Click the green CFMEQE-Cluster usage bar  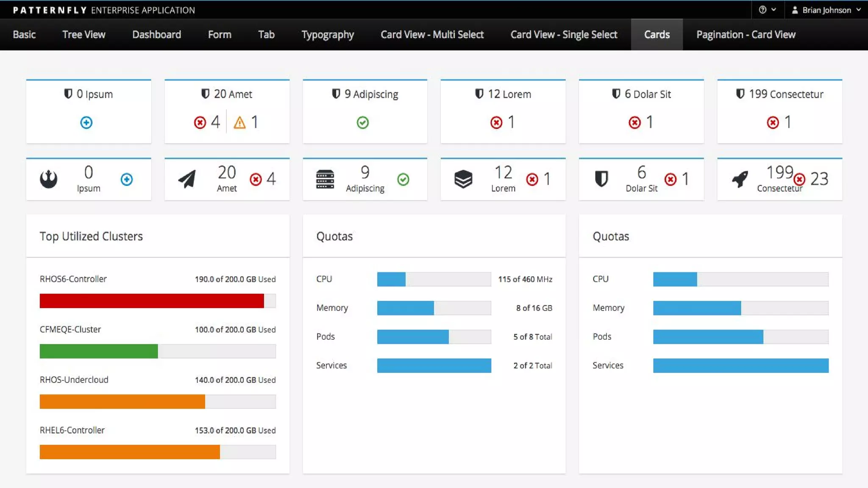point(99,351)
